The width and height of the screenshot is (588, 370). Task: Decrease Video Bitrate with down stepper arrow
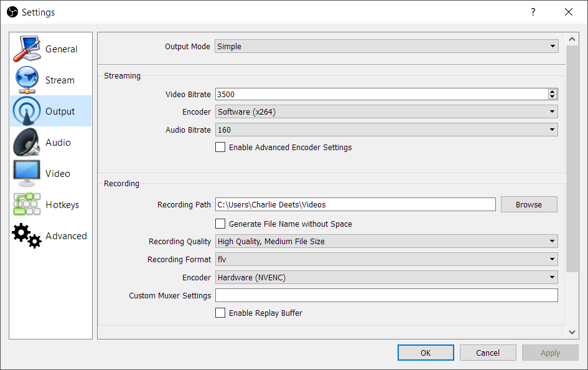[552, 97]
